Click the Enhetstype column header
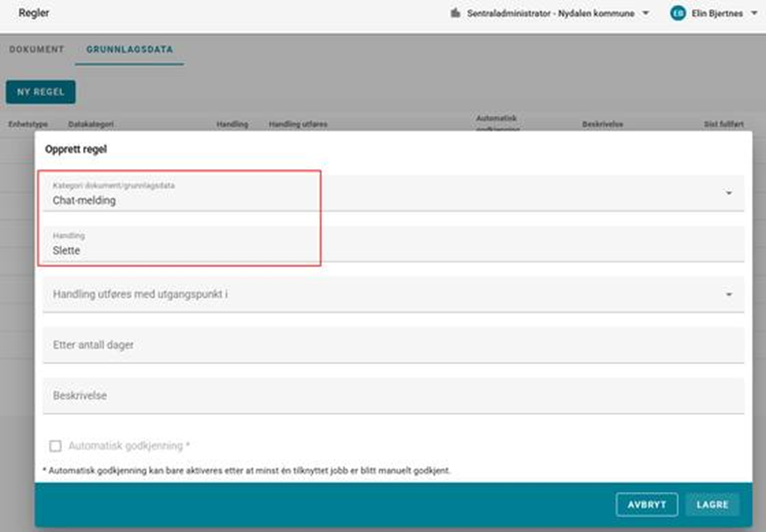The image size is (766, 532). point(28,124)
